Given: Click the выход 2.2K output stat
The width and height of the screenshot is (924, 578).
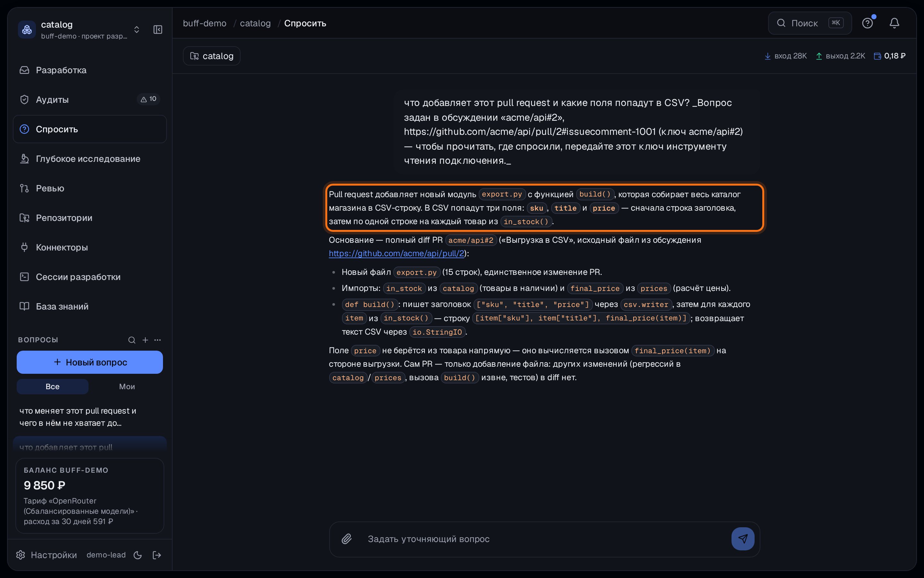Looking at the screenshot, I should [x=840, y=56].
